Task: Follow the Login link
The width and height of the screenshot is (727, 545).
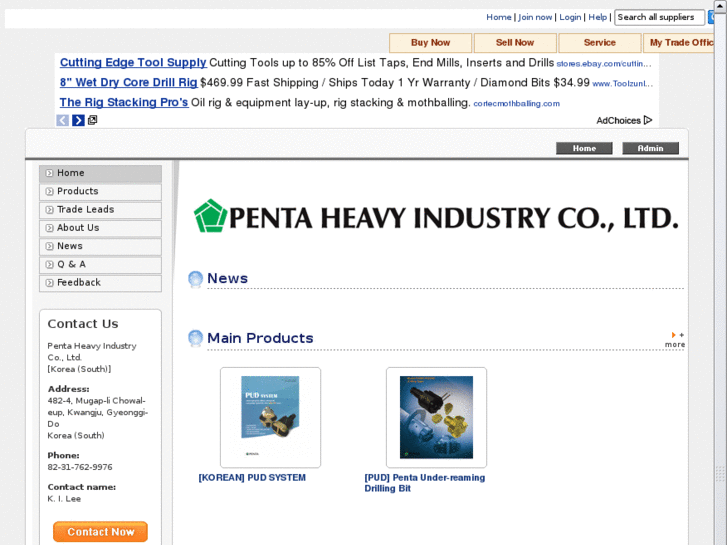Action: pyautogui.click(x=570, y=17)
